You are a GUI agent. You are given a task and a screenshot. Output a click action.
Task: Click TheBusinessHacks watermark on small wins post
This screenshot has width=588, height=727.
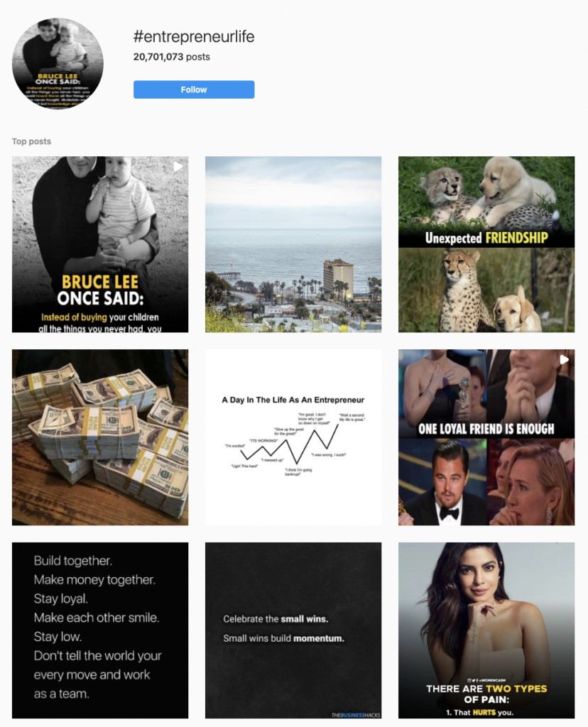[x=356, y=715]
